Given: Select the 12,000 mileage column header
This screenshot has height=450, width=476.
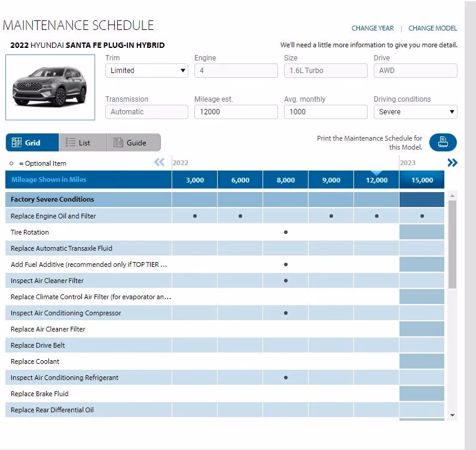Looking at the screenshot, I should (376, 180).
